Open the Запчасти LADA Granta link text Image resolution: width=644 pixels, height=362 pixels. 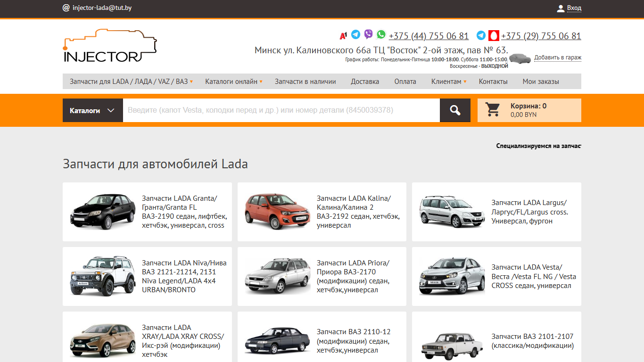coord(184,212)
